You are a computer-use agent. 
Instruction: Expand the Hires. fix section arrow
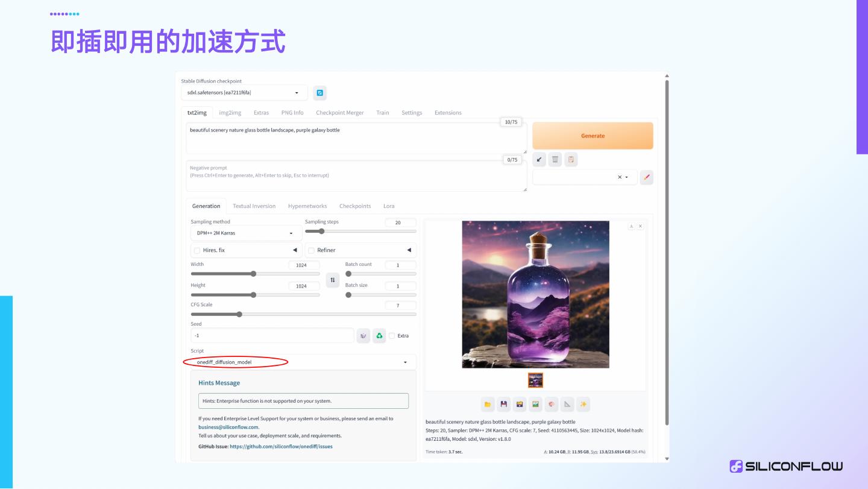click(295, 250)
